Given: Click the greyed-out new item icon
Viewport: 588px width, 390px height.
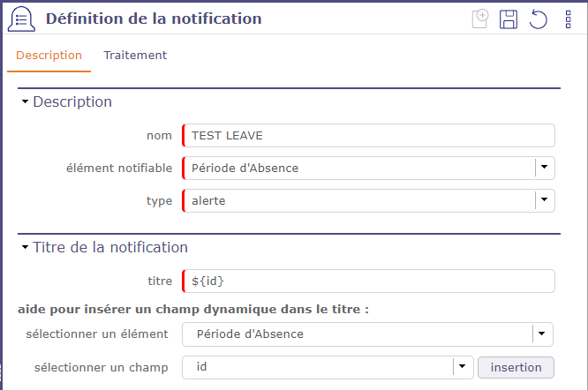Looking at the screenshot, I should 480,19.
